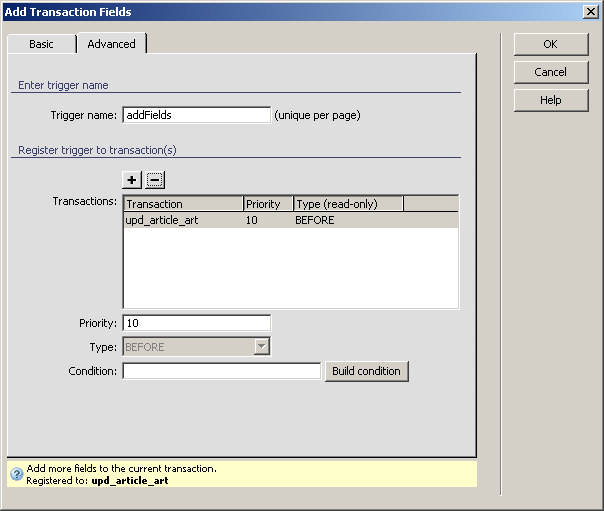Close the Add Transaction Fields dialog
The image size is (604, 511).
(x=590, y=12)
